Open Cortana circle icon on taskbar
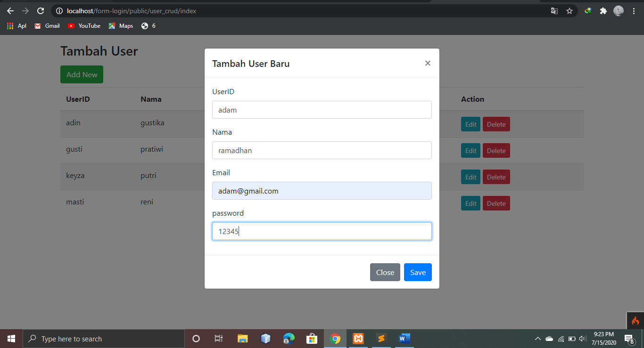644x348 pixels. click(196, 339)
